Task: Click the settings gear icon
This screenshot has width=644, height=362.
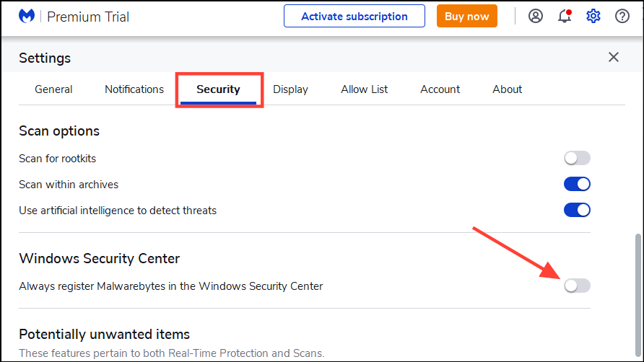Action: [x=593, y=16]
